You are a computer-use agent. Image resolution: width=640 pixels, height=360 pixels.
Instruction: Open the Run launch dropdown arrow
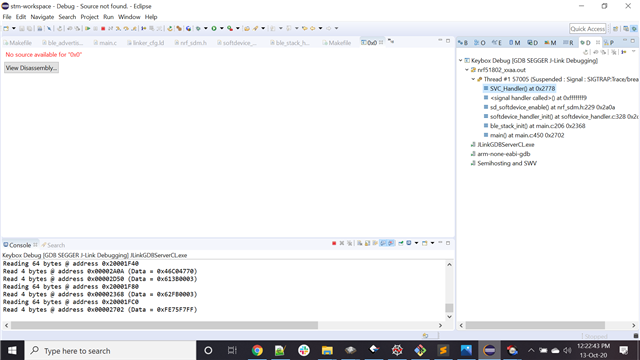point(222,29)
